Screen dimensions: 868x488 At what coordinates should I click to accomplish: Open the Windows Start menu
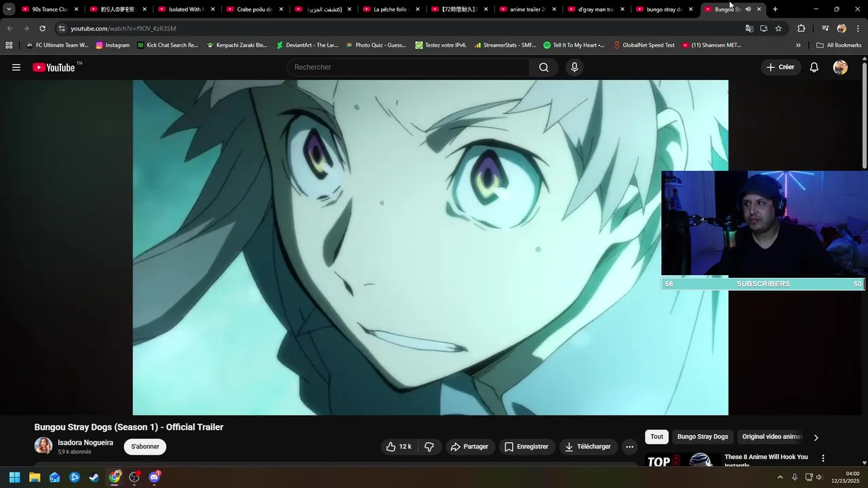point(14,477)
